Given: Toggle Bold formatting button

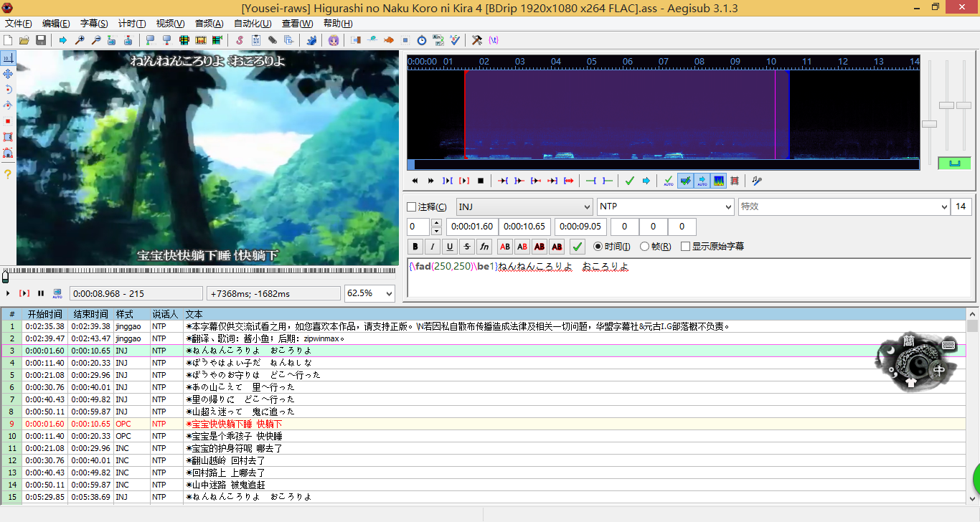Looking at the screenshot, I should coord(415,247).
